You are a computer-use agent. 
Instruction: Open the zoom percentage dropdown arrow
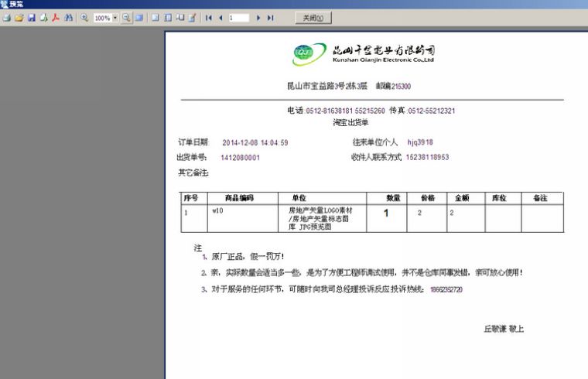(x=115, y=18)
